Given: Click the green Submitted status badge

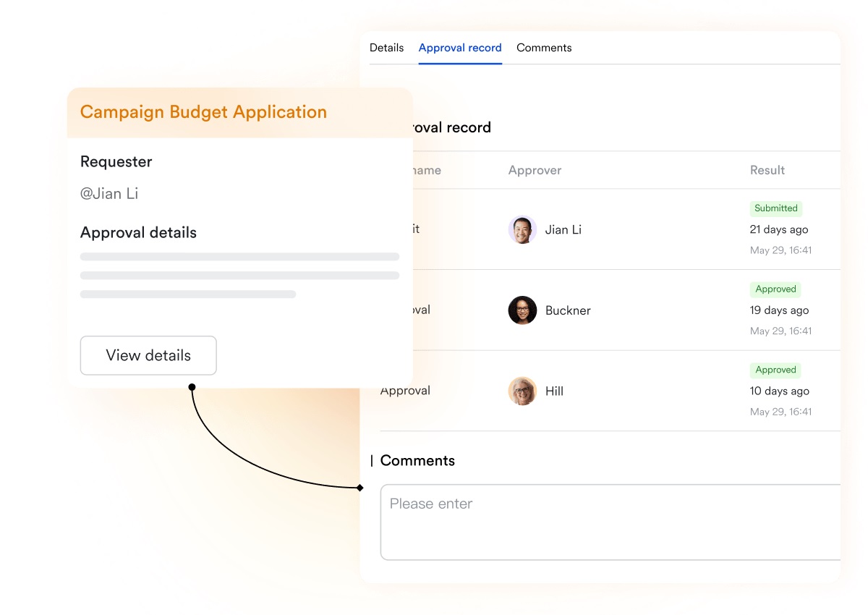Looking at the screenshot, I should point(775,208).
